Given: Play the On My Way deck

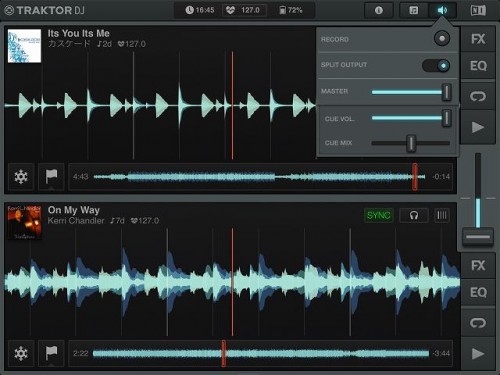Looking at the screenshot, I should [478, 354].
